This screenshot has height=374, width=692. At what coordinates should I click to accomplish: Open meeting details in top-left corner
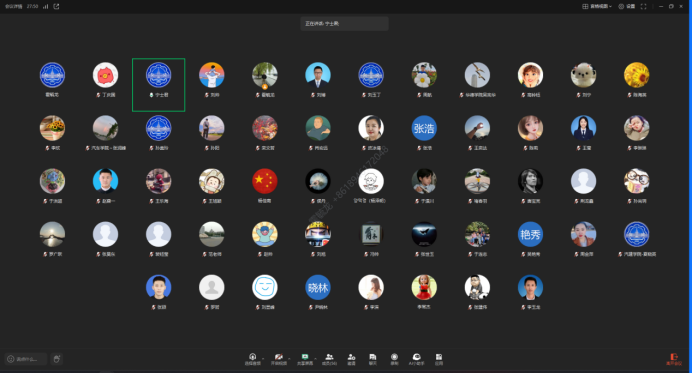tap(14, 6)
